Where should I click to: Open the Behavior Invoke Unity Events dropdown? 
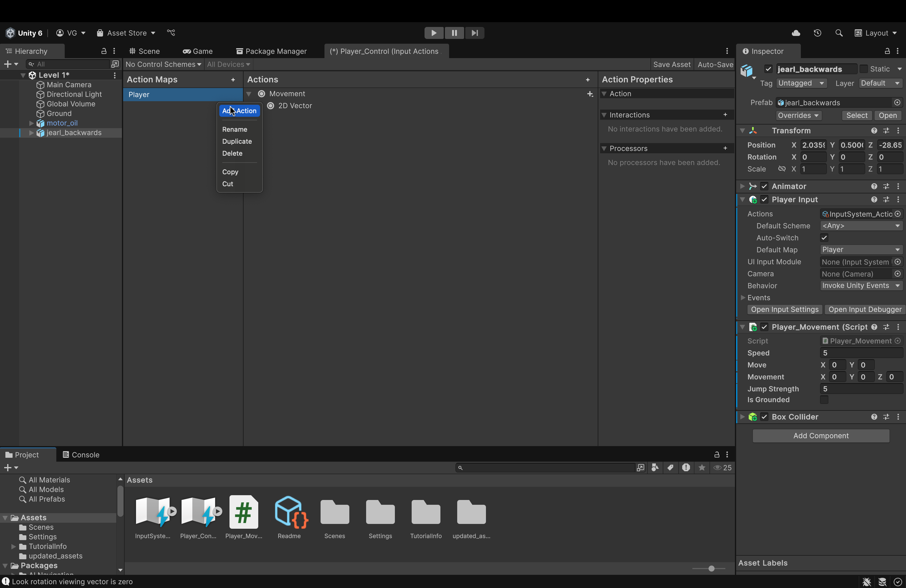861,286
